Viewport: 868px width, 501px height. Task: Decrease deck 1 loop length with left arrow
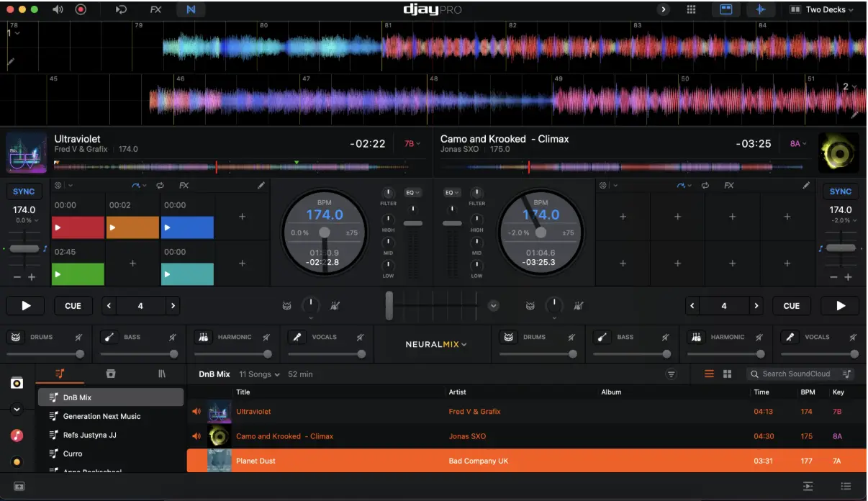click(109, 306)
